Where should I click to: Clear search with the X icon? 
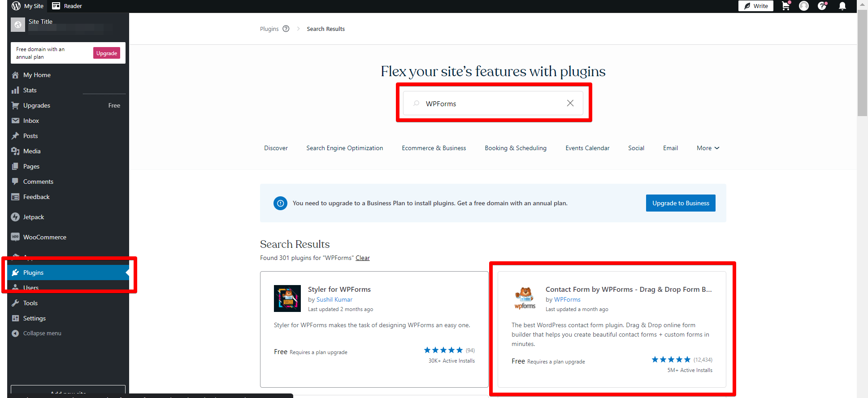(x=570, y=103)
